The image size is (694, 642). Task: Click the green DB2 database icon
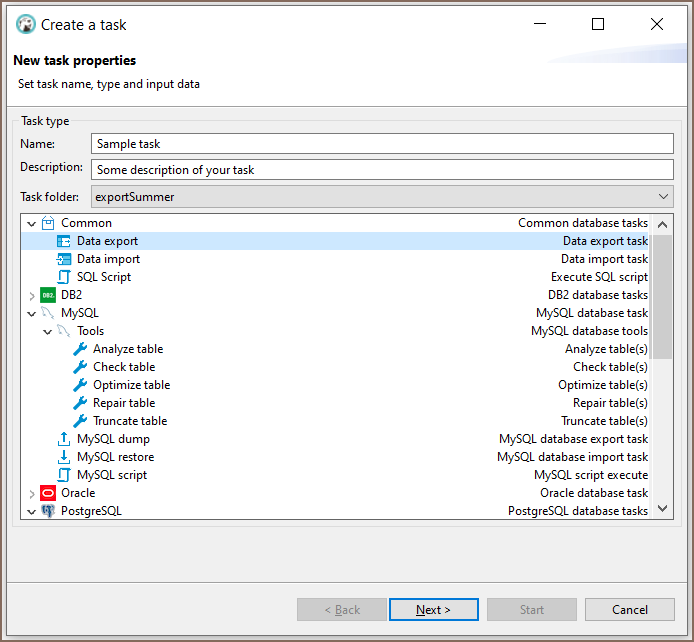[x=48, y=295]
